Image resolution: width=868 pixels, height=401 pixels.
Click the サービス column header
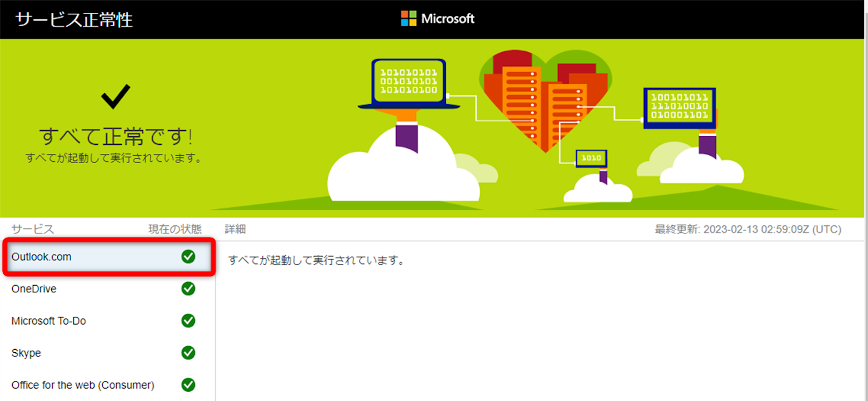click(33, 229)
